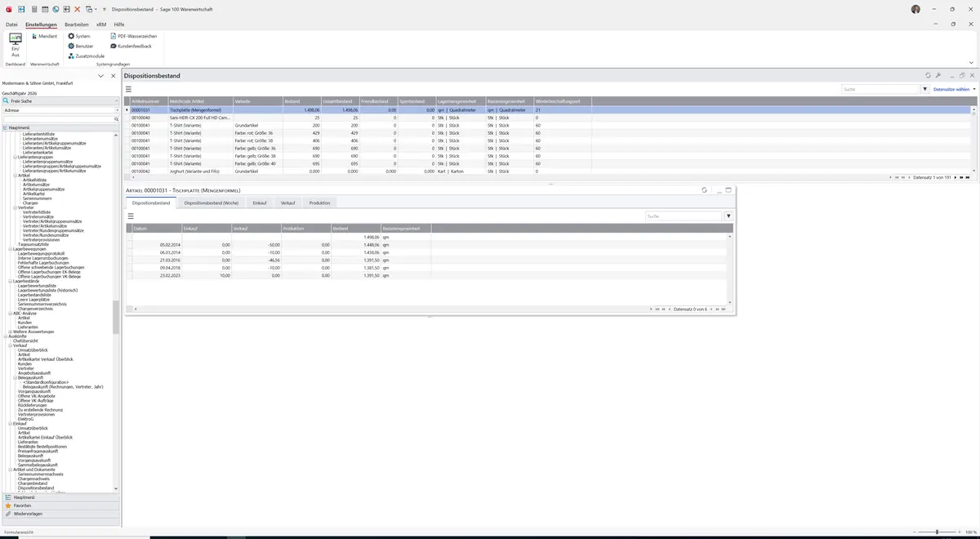Open Kundenfeedback from the ribbon

pyautogui.click(x=131, y=47)
